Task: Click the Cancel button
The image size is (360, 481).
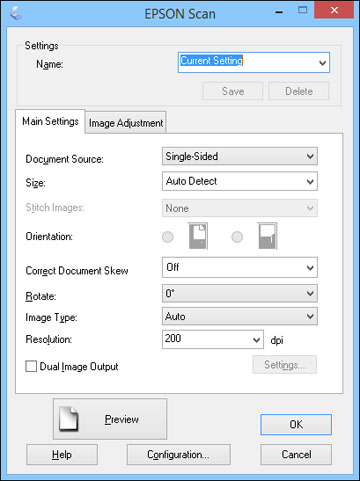Action: coord(296,454)
